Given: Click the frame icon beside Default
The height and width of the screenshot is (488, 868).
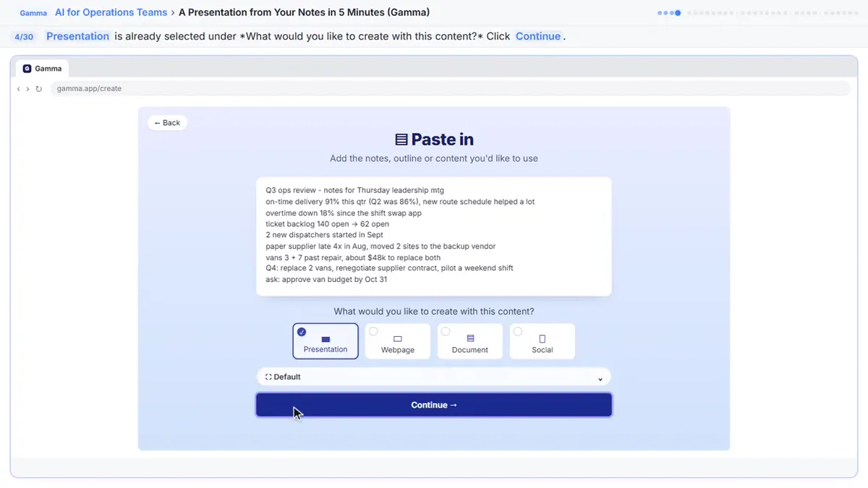Looking at the screenshot, I should [x=268, y=377].
